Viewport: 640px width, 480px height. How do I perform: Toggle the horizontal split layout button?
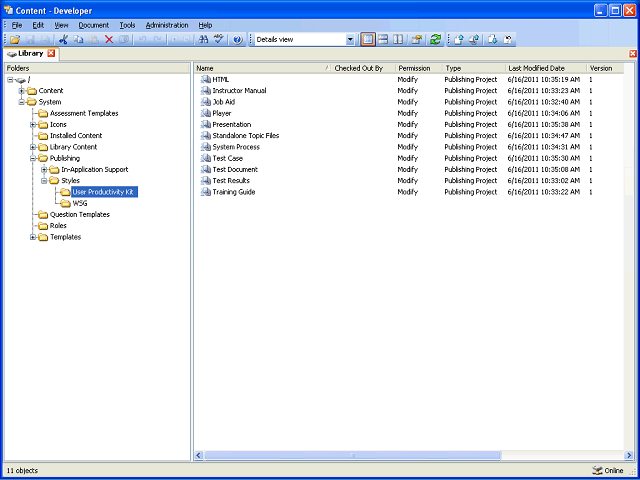tap(383, 40)
